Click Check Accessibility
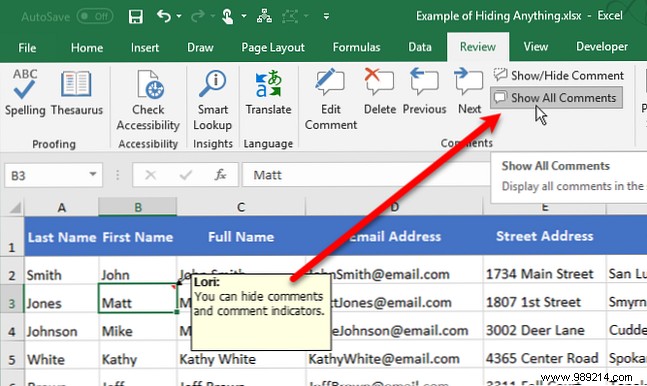 [x=148, y=100]
